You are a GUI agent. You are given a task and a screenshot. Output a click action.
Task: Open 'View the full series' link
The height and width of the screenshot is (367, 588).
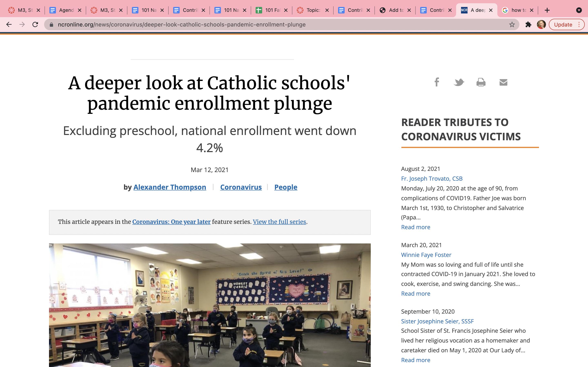pyautogui.click(x=279, y=222)
